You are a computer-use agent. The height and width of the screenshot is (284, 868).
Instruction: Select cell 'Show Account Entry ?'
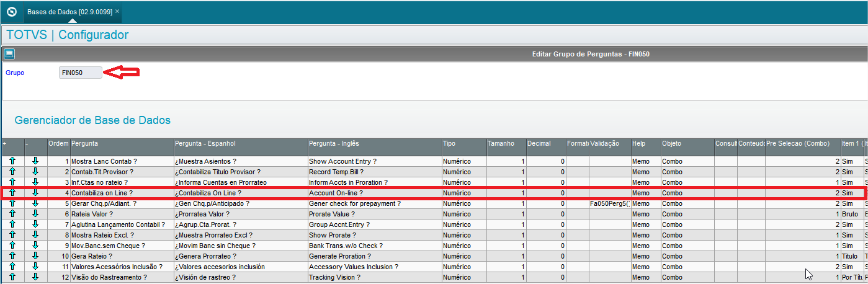(x=375, y=161)
